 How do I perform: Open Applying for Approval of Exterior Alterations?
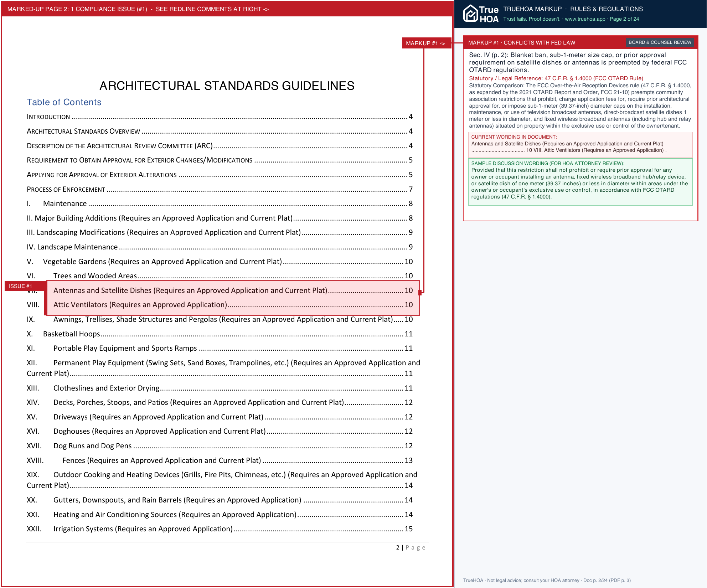coord(220,175)
